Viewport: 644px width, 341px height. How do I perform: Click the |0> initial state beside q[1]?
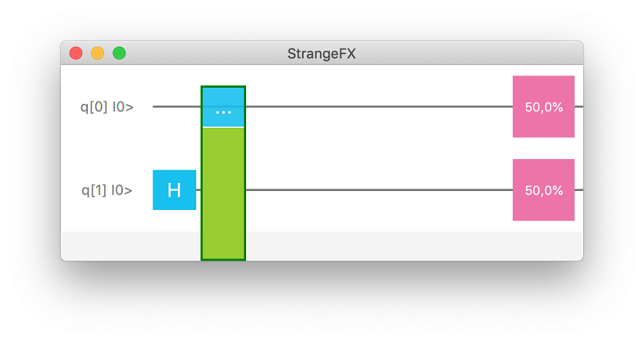click(x=123, y=191)
